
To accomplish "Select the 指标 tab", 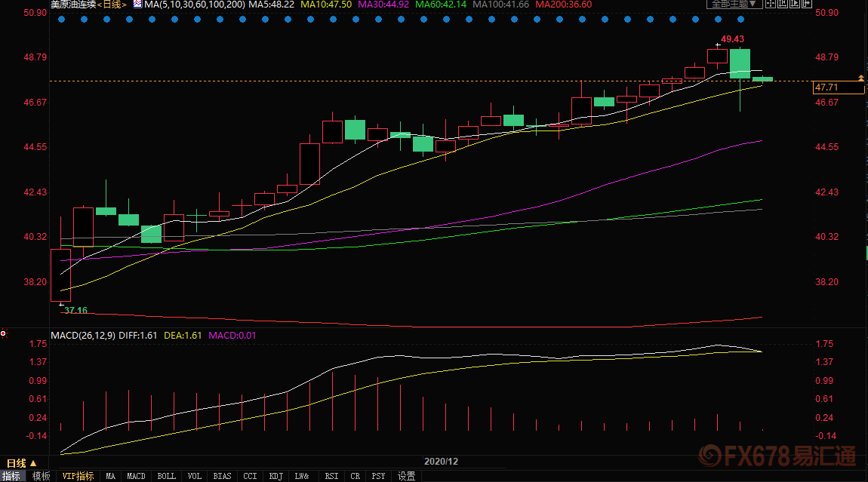I will (11, 476).
